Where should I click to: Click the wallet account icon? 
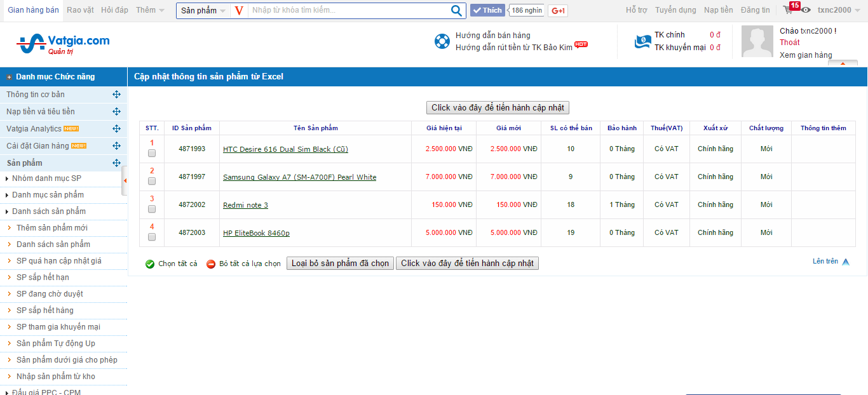pos(642,41)
